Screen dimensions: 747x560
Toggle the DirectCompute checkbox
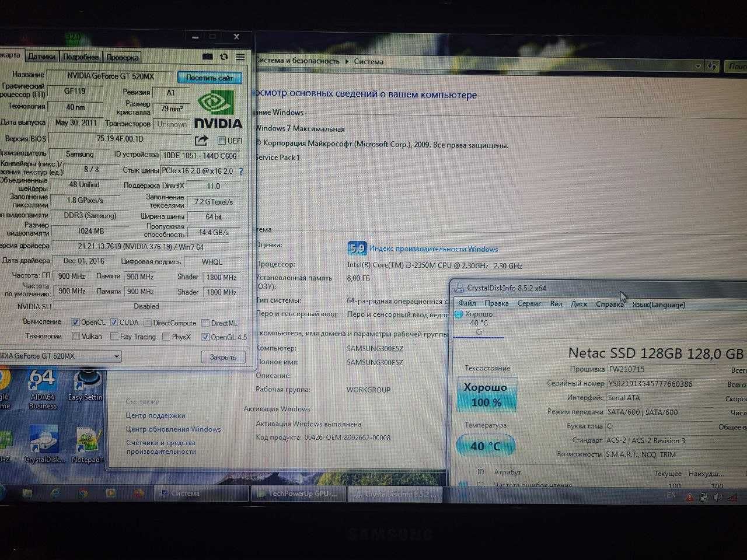pos(148,323)
